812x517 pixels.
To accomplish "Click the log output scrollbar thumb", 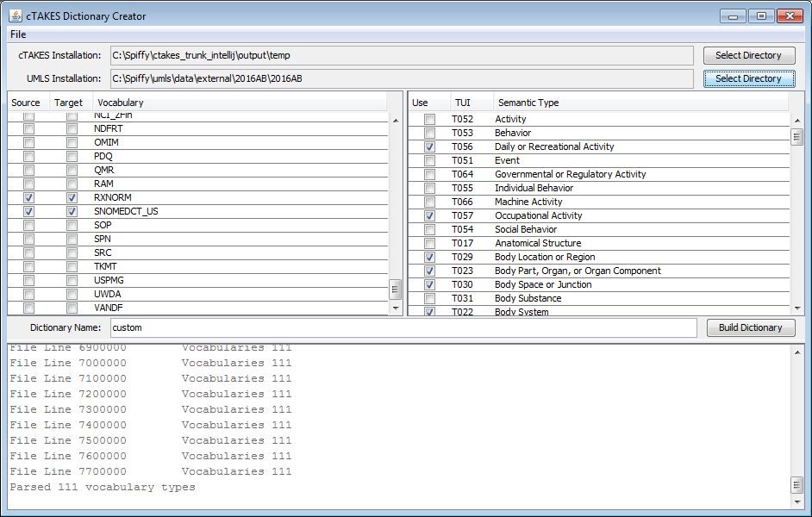I will (797, 485).
